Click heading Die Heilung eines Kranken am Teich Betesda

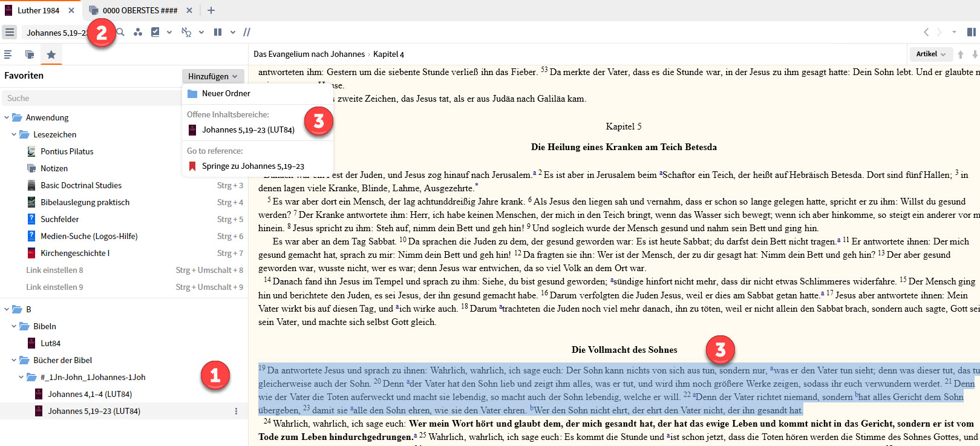624,147
